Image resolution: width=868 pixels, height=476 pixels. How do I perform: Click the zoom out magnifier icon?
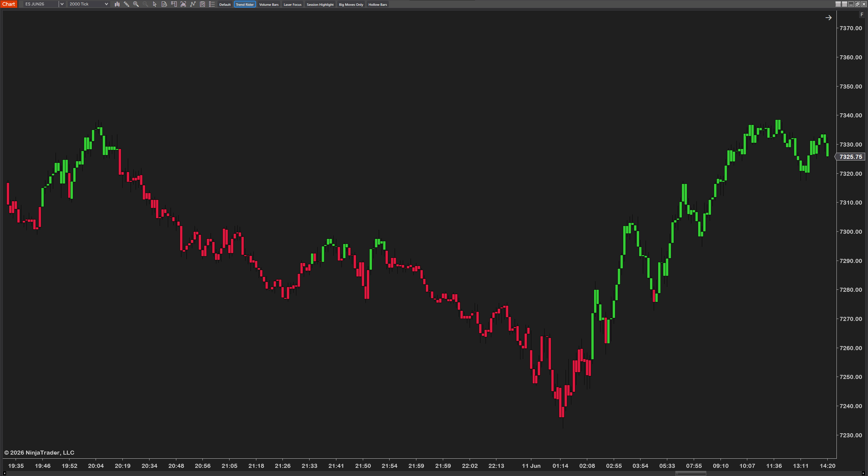pyautogui.click(x=145, y=4)
